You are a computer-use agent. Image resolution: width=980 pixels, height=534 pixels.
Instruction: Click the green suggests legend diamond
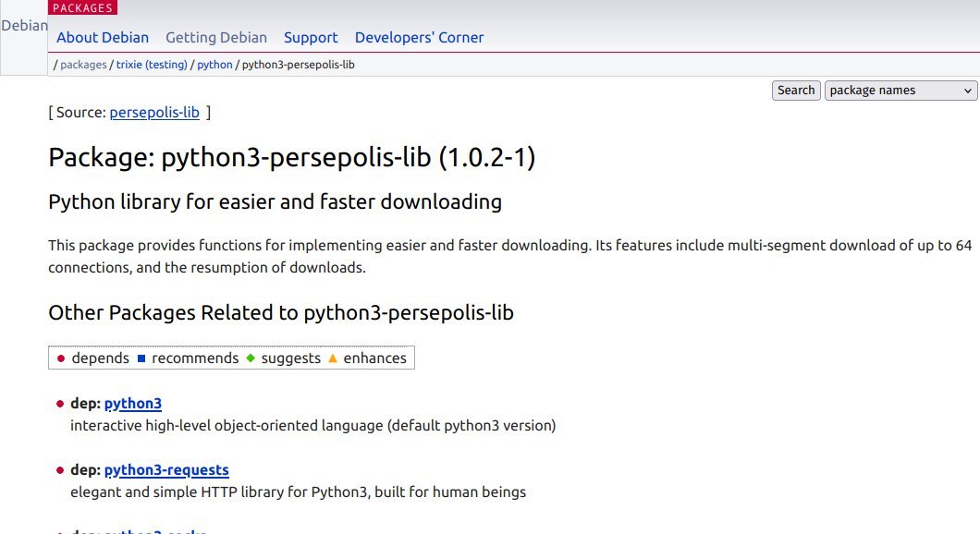pyautogui.click(x=251, y=358)
